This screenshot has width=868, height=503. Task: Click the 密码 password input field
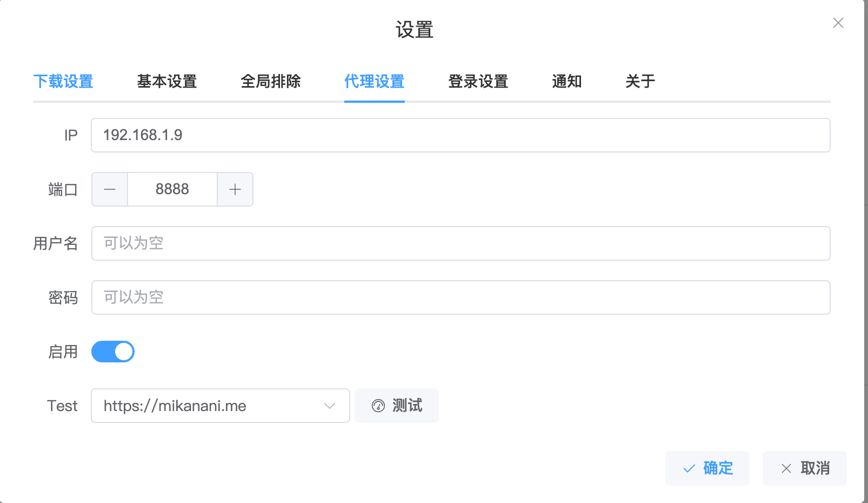coord(460,297)
